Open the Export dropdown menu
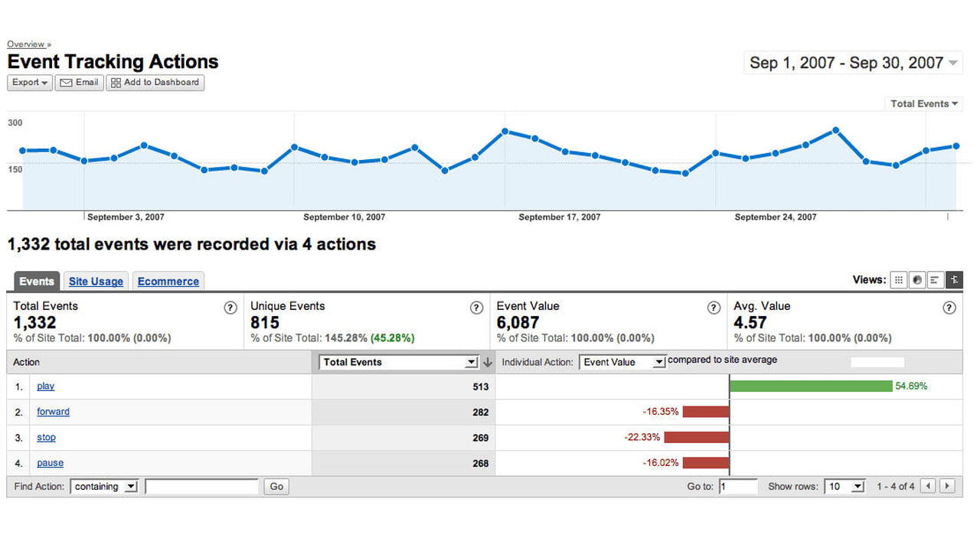Image resolution: width=980 pixels, height=551 pixels. 30,83
